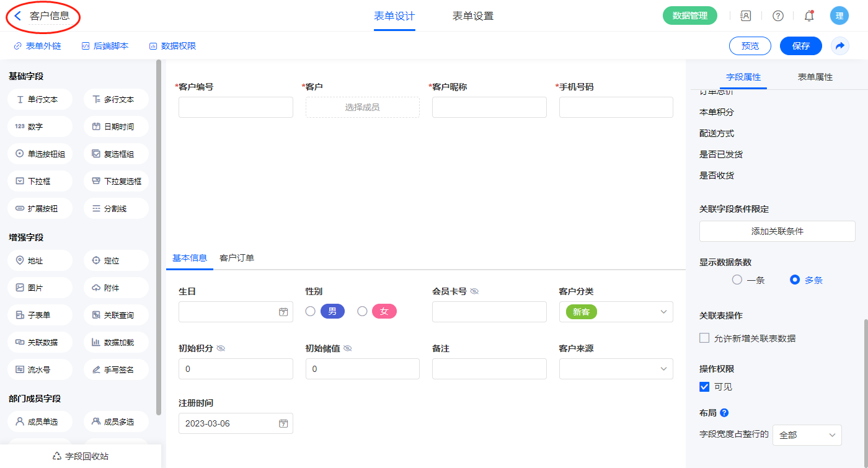Click the back arrow beside 客户信息
The image size is (868, 468).
coord(18,16)
